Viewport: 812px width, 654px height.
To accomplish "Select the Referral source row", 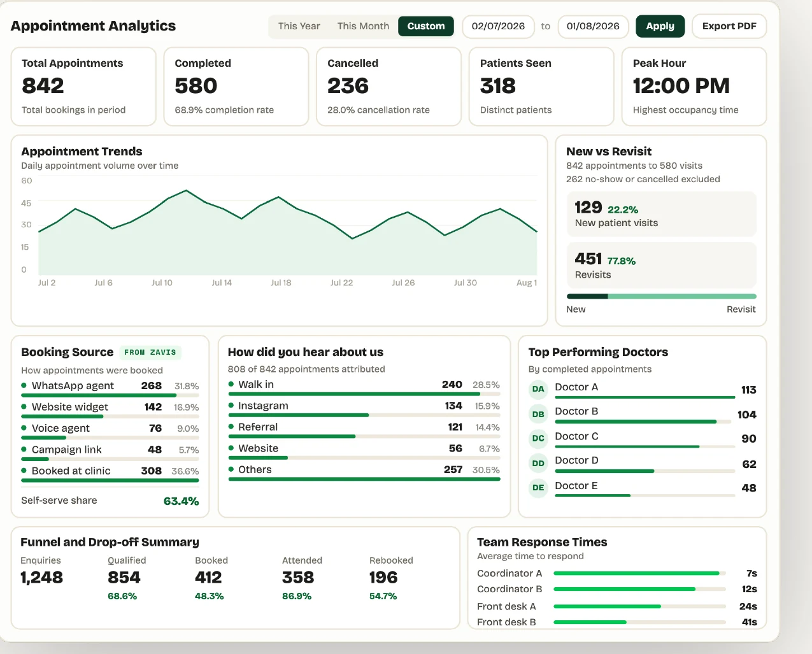I will pyautogui.click(x=364, y=430).
